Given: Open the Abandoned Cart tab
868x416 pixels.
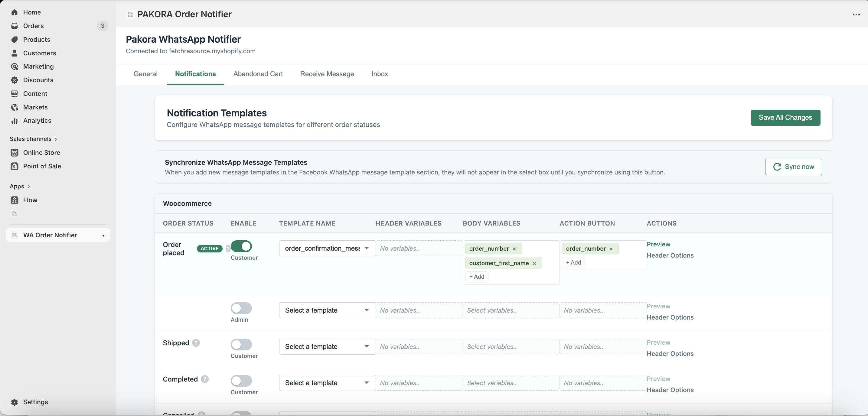Looking at the screenshot, I should point(258,74).
